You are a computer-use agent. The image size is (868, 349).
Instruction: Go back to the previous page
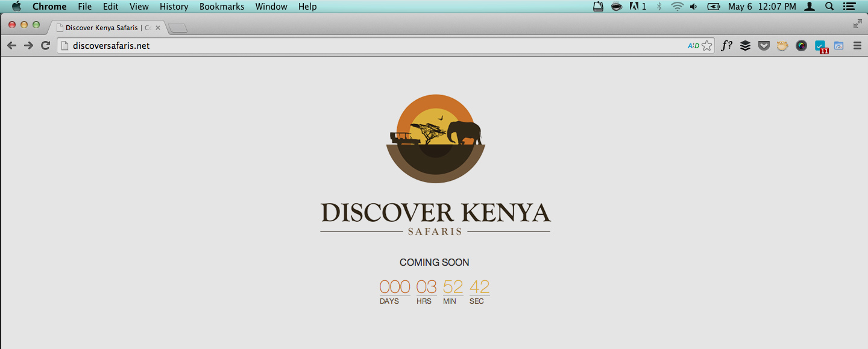click(x=11, y=45)
